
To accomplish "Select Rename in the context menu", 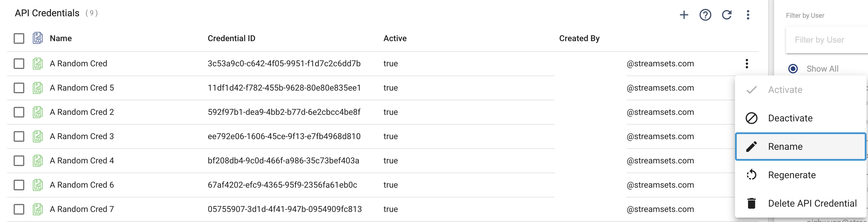I will point(785,147).
